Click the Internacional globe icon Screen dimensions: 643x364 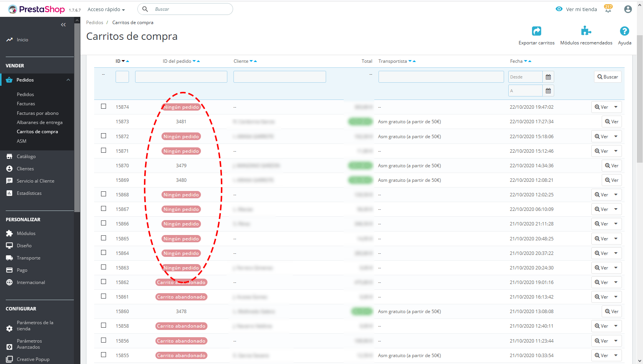10,282
